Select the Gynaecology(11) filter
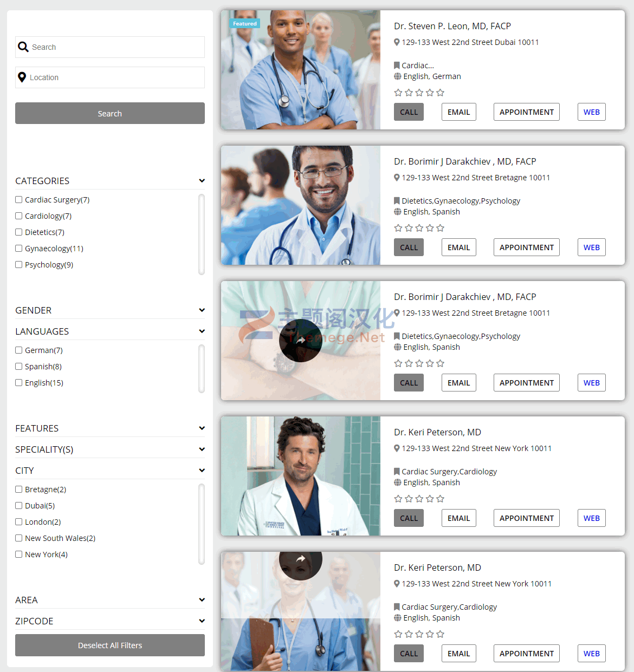This screenshot has height=672, width=634. pyautogui.click(x=19, y=249)
